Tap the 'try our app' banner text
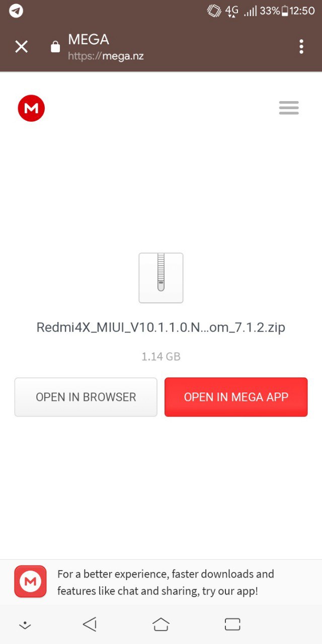Screen dimensions: 322x644 coord(166,582)
